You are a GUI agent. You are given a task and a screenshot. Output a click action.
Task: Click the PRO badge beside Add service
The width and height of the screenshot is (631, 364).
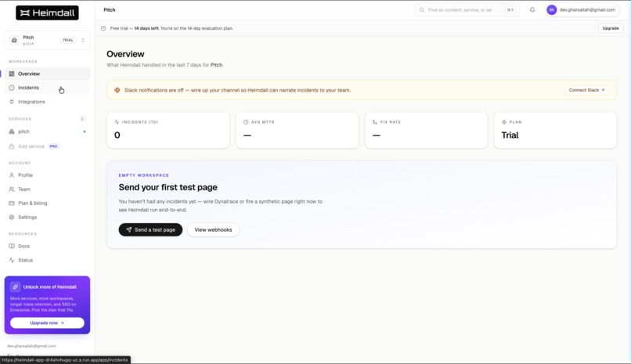[x=53, y=146]
